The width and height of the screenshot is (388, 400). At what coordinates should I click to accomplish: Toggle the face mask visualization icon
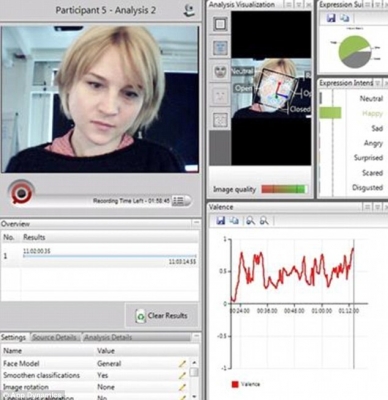click(x=220, y=72)
